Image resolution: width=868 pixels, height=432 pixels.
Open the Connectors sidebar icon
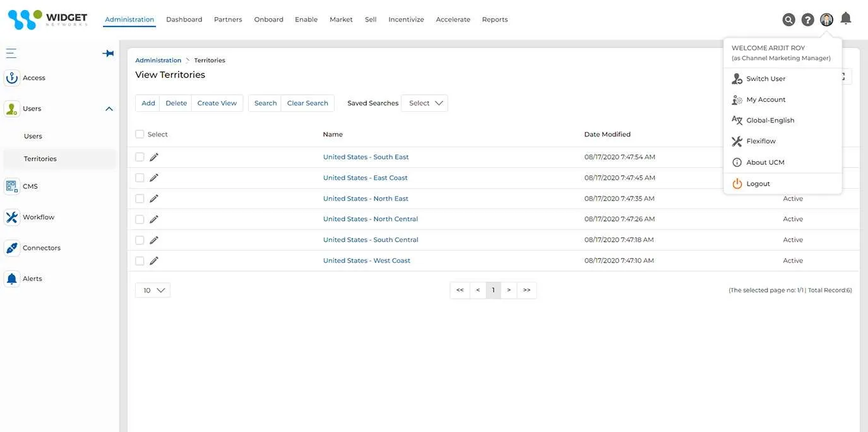click(12, 248)
